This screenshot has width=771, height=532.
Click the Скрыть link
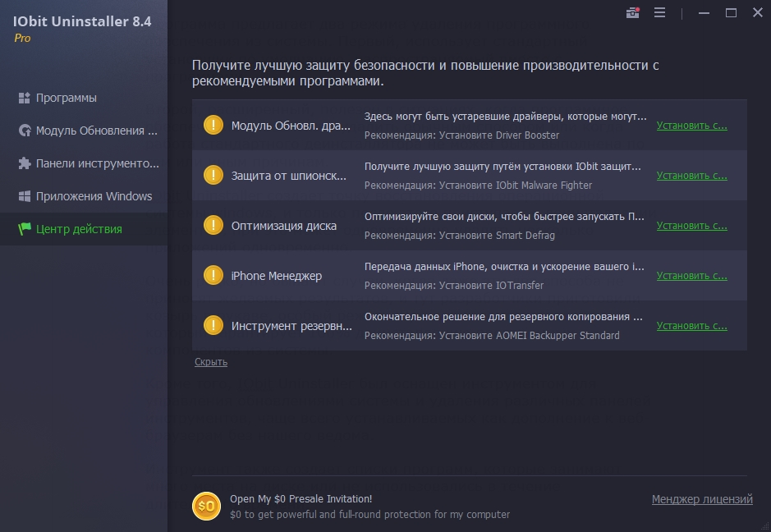211,362
